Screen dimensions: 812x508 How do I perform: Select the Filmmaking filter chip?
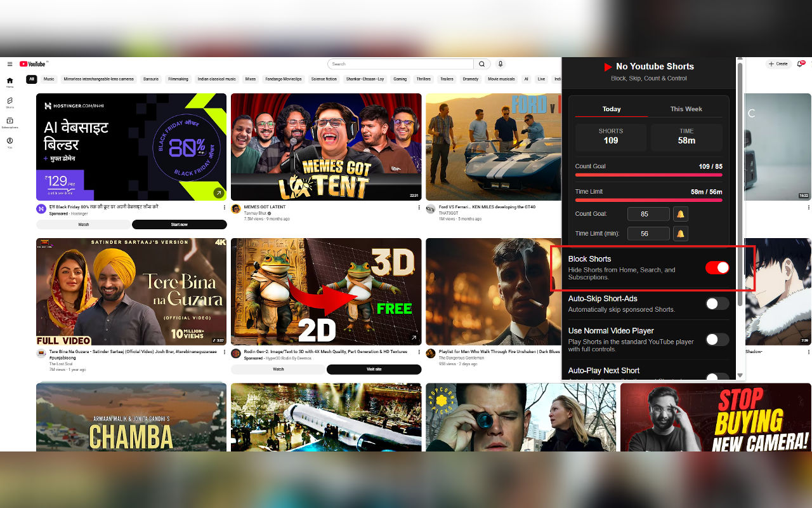(178, 79)
